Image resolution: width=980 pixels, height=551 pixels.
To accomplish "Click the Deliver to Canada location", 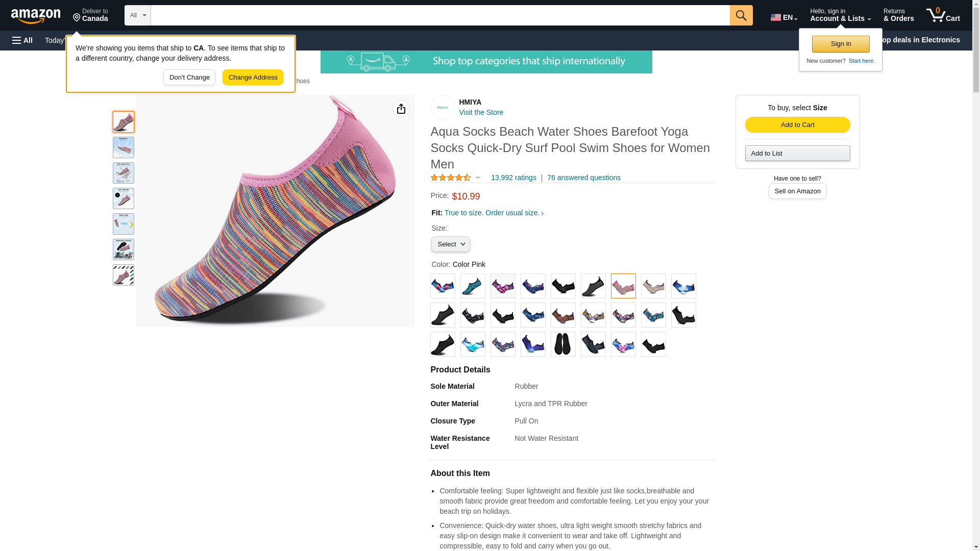I will tap(90, 15).
